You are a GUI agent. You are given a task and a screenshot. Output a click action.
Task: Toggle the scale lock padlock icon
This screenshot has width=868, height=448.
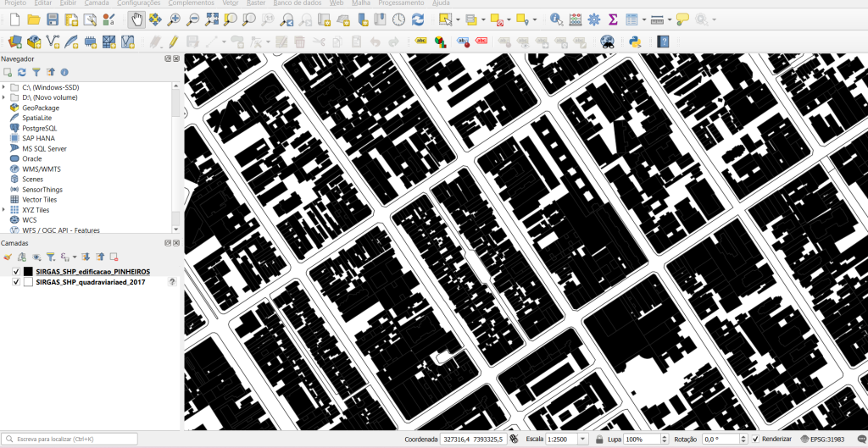click(x=599, y=440)
